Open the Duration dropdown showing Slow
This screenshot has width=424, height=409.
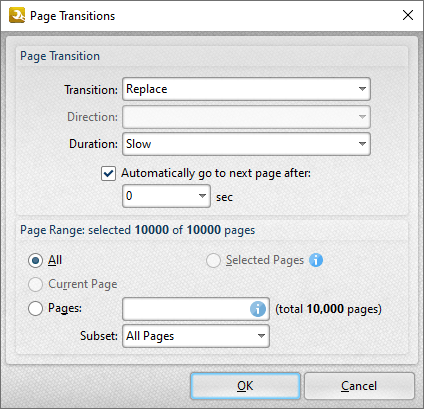click(x=246, y=144)
